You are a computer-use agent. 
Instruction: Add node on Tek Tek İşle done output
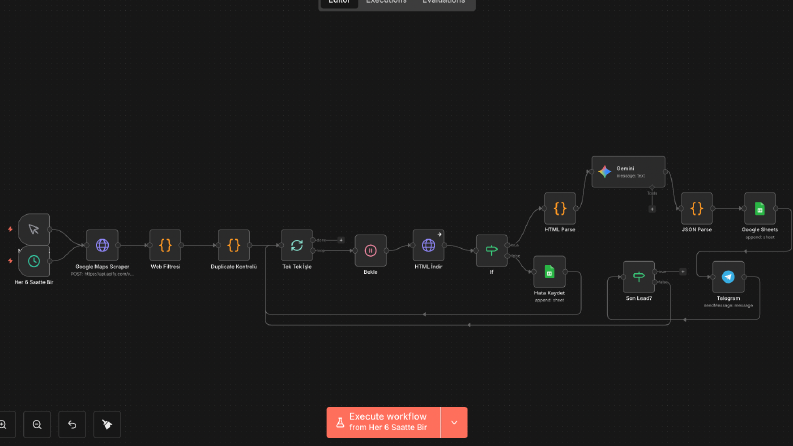tap(341, 240)
